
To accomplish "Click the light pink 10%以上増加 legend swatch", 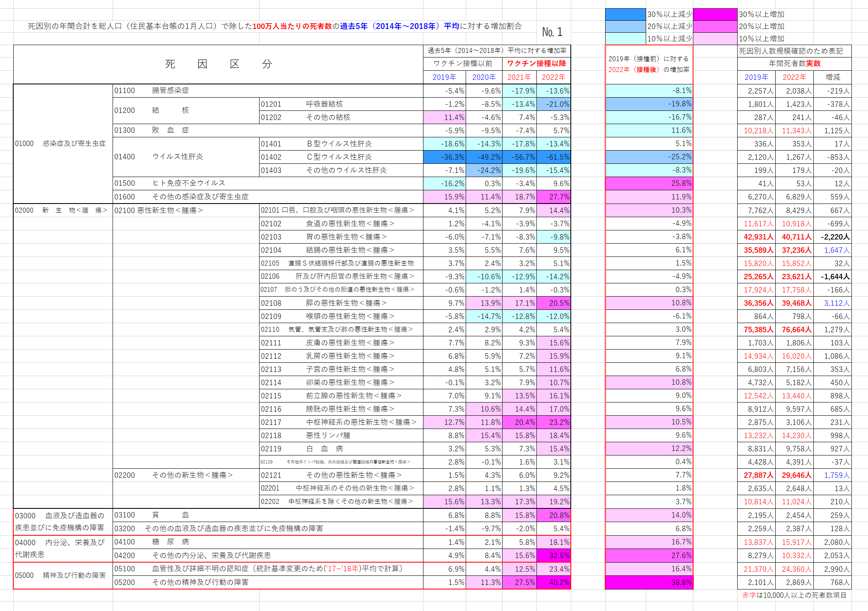I will 715,38.
